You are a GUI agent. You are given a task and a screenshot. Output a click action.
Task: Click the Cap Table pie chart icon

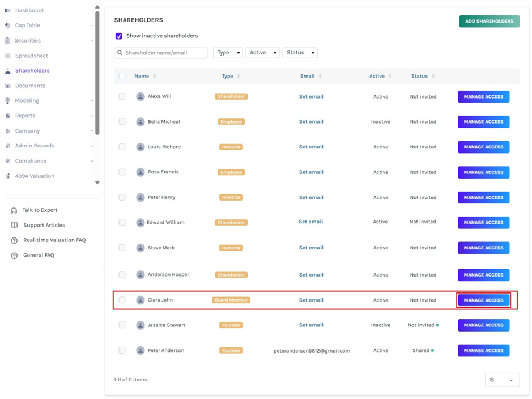coord(7,26)
